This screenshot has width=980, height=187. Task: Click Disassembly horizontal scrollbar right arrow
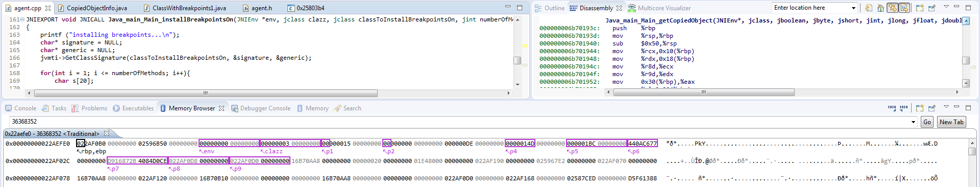[957, 92]
